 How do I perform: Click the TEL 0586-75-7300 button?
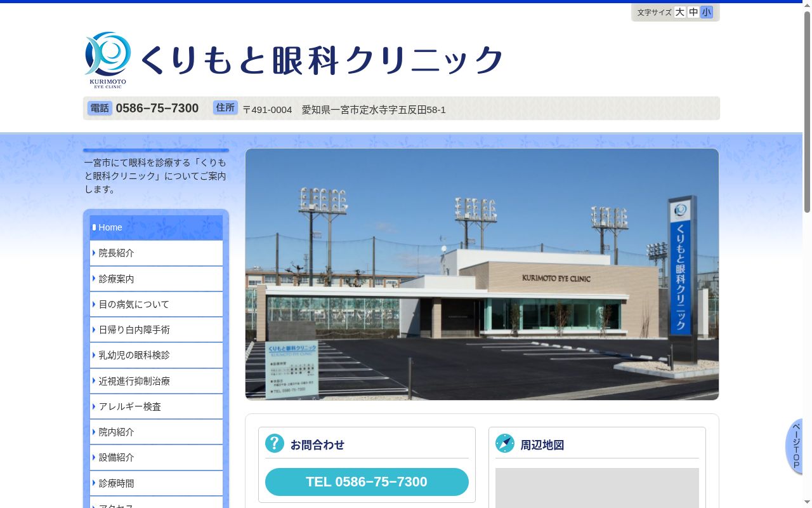(x=367, y=482)
